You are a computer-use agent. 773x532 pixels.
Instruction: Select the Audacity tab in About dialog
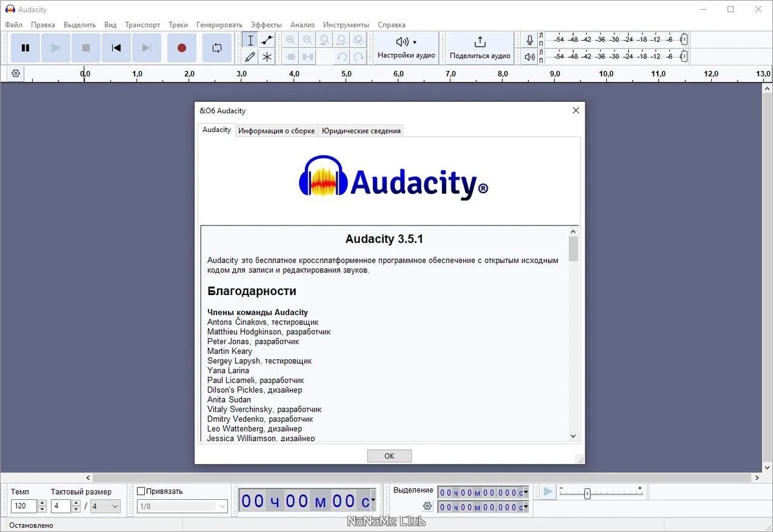[216, 129]
